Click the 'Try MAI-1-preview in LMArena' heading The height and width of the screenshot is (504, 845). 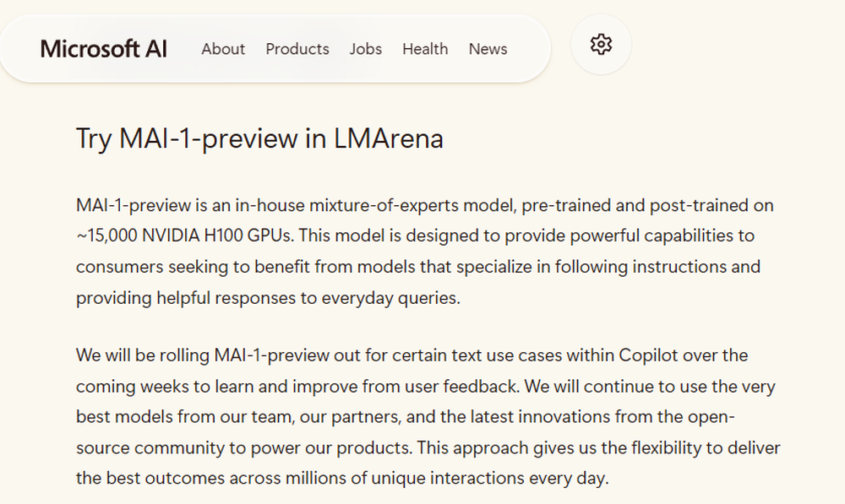coord(259,138)
